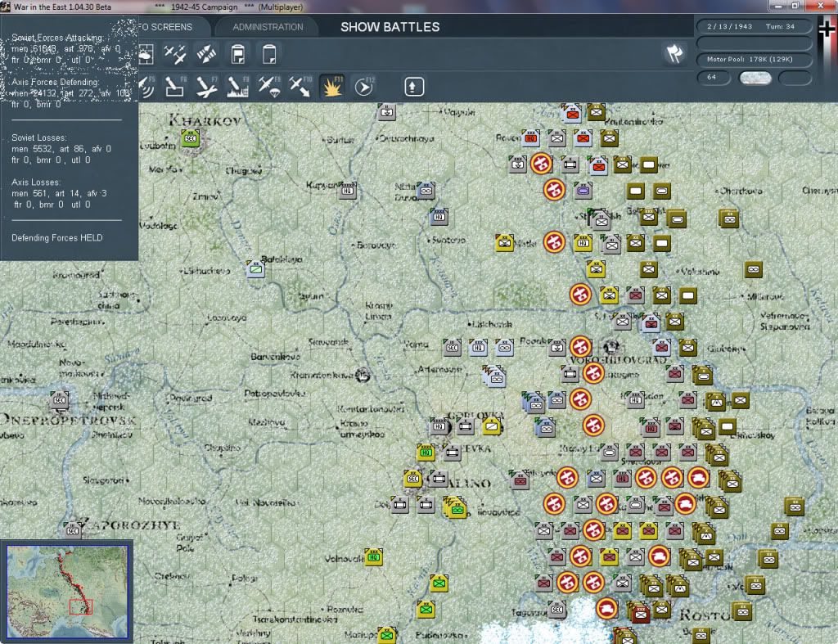Select the green SEC counter at Kharkov
This screenshot has width=838, height=644.
tap(190, 138)
